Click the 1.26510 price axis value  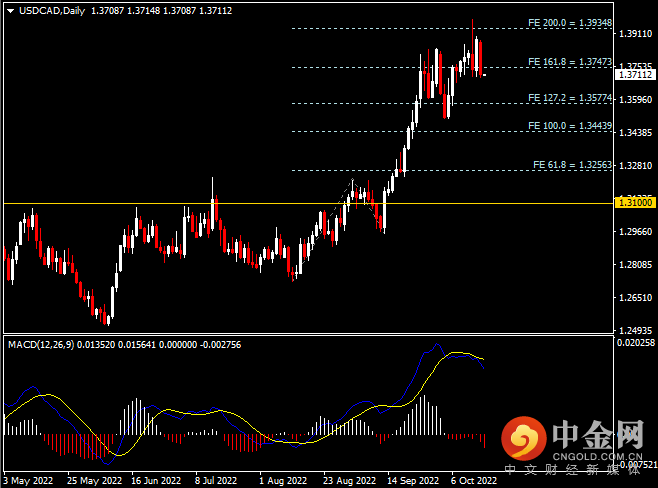point(636,297)
